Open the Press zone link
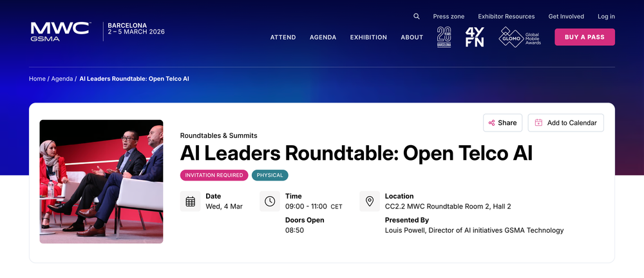This screenshot has width=644, height=278. pyautogui.click(x=448, y=17)
